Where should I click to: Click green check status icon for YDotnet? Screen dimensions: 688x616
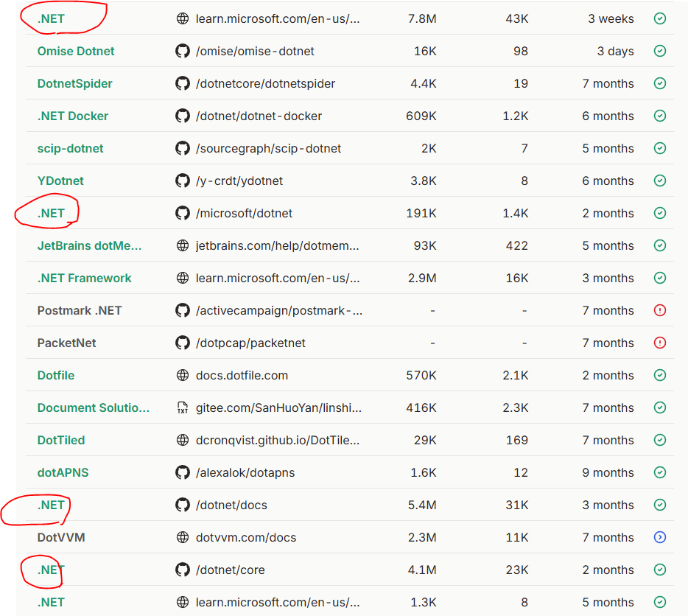point(660,181)
